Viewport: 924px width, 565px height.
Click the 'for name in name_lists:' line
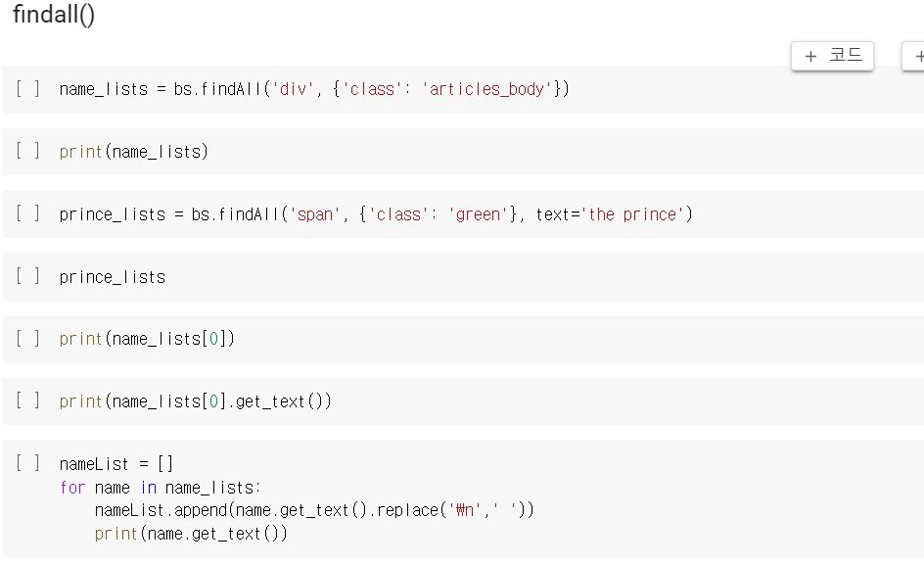coord(160,488)
